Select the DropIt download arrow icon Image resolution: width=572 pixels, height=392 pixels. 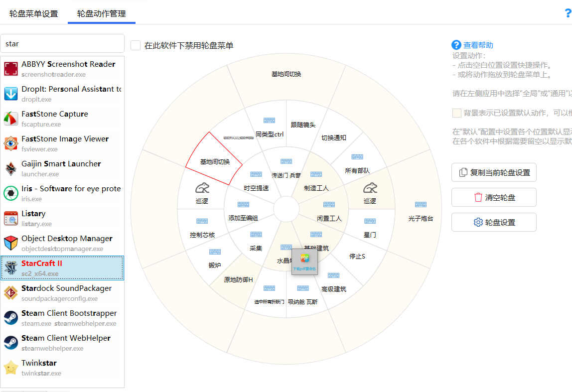(x=11, y=93)
